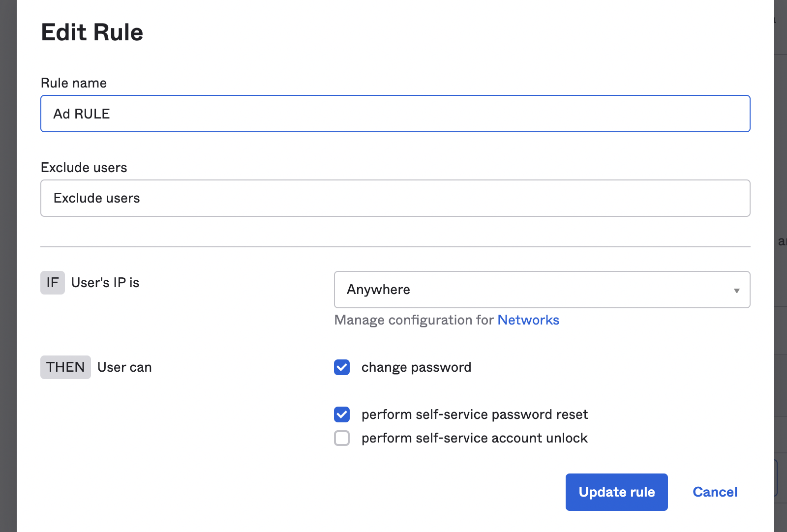Open the Networks configuration link
The height and width of the screenshot is (532, 787).
pyautogui.click(x=528, y=320)
